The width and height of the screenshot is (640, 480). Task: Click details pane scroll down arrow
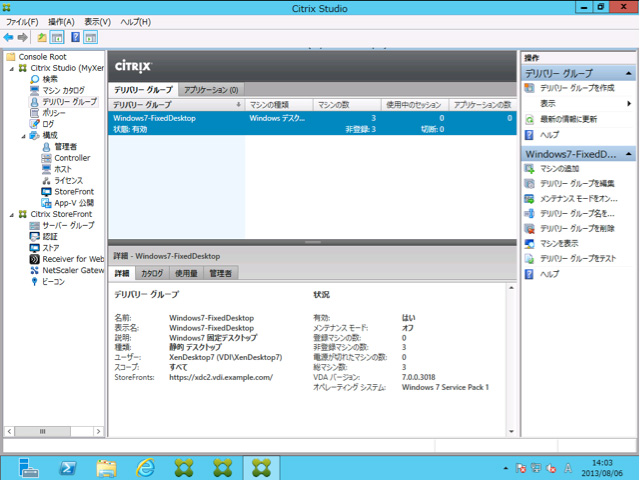[511, 431]
